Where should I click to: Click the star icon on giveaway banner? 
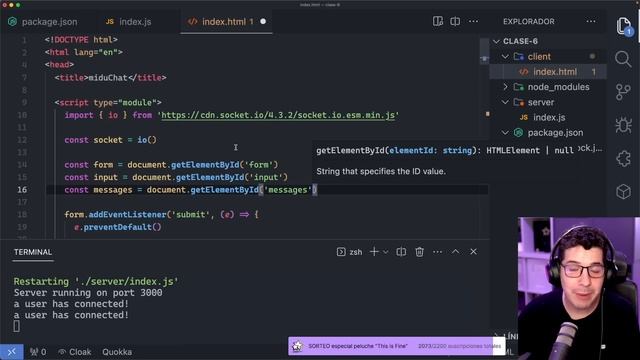297,346
